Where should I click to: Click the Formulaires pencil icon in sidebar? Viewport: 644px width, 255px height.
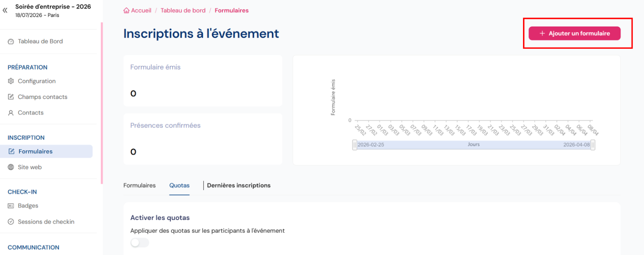pos(12,151)
